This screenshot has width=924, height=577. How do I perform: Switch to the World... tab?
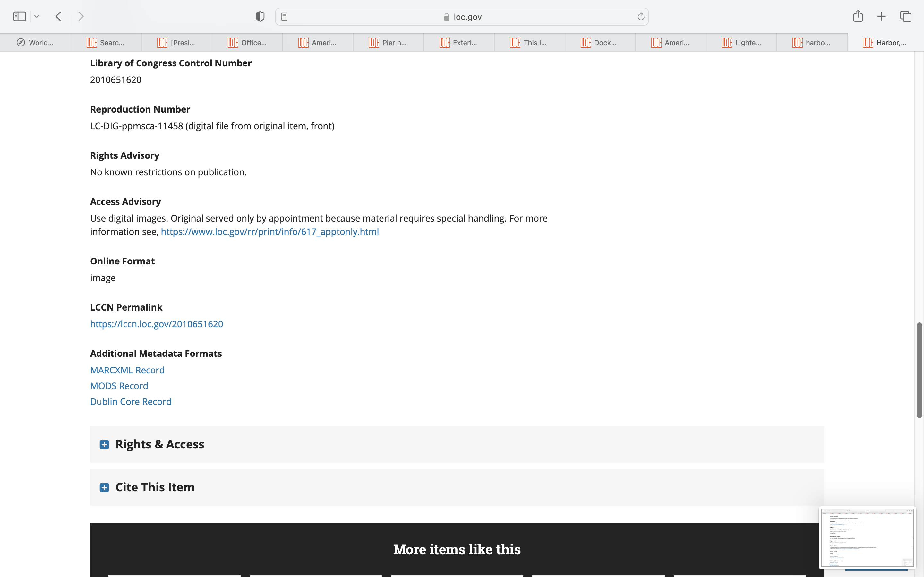click(36, 43)
